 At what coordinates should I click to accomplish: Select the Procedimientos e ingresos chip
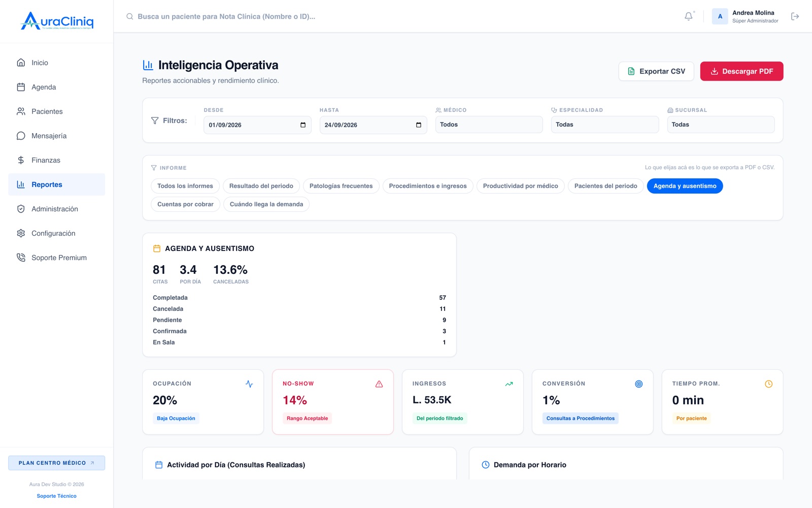tap(428, 186)
